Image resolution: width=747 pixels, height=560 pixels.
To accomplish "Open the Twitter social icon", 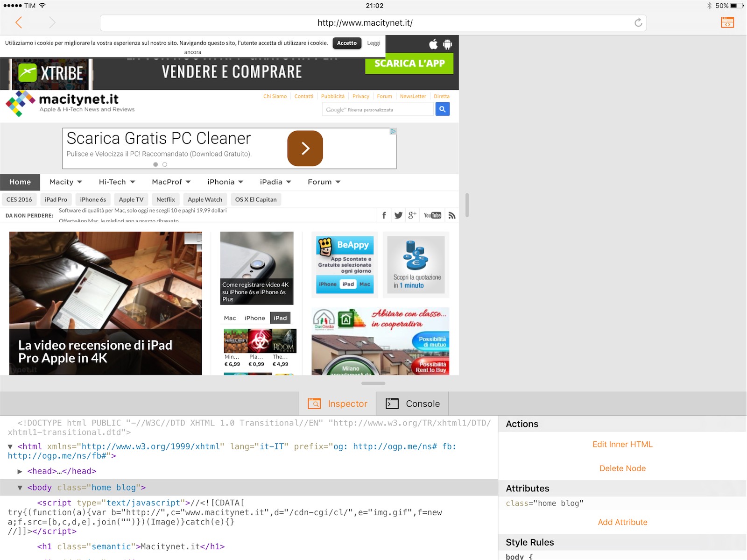I will click(x=398, y=215).
